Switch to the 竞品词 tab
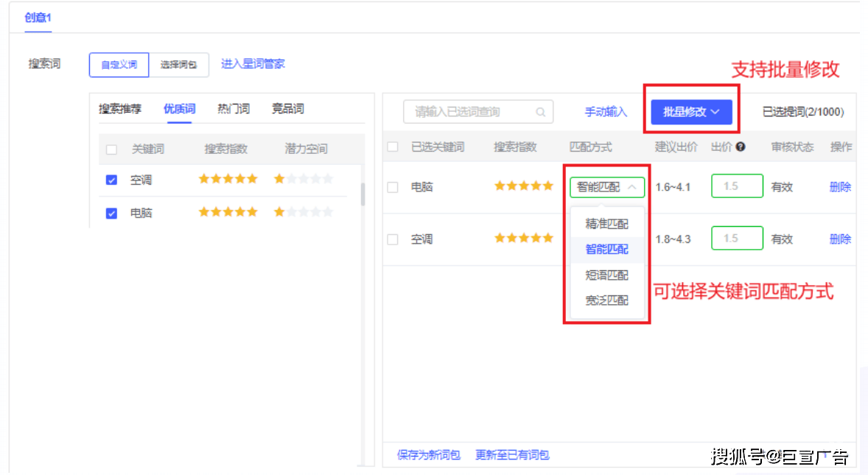Image resolution: width=868 pixels, height=475 pixels. [x=287, y=108]
